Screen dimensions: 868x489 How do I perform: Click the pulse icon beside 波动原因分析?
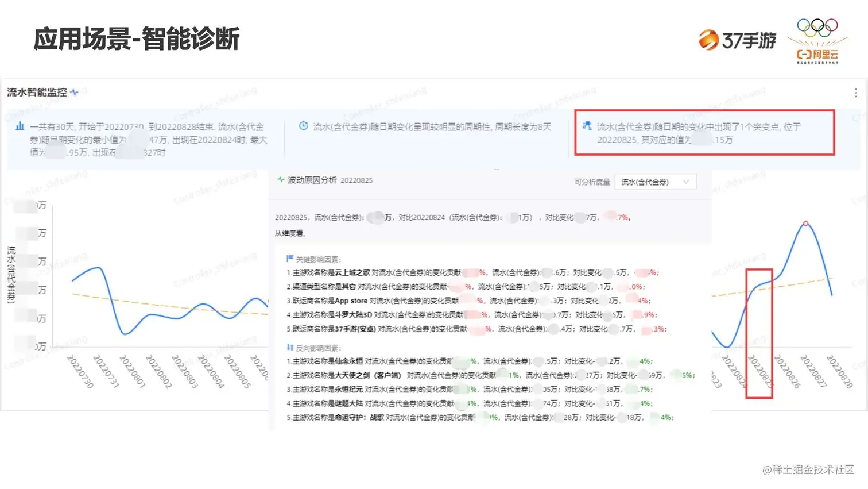[x=281, y=179]
